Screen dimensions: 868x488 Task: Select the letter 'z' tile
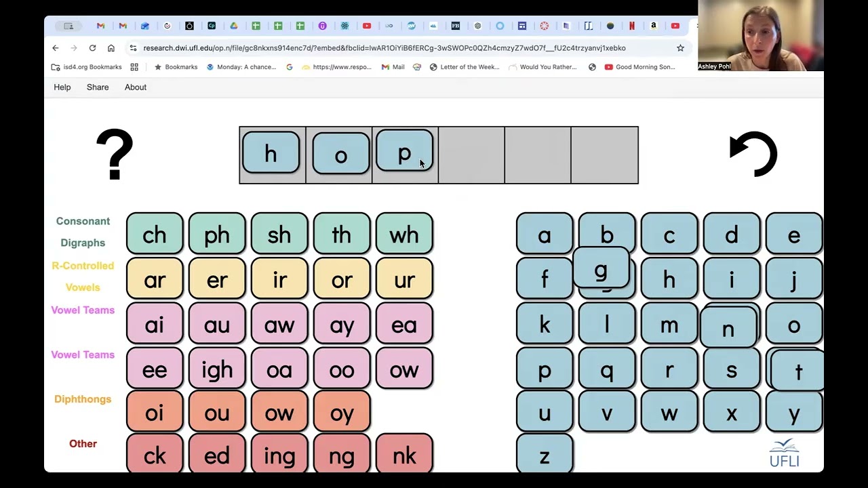545,454
